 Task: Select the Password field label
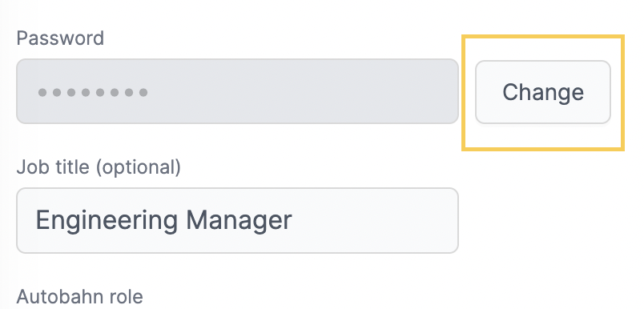coord(60,38)
